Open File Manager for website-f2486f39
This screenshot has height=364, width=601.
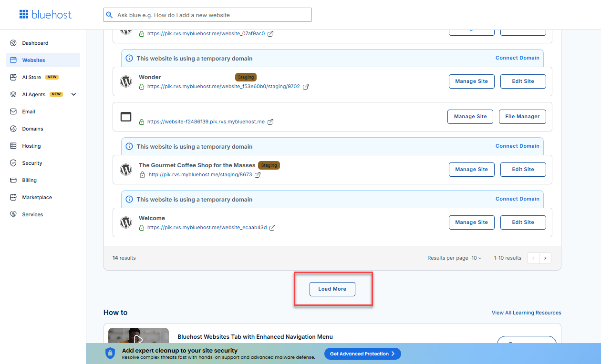tap(522, 117)
